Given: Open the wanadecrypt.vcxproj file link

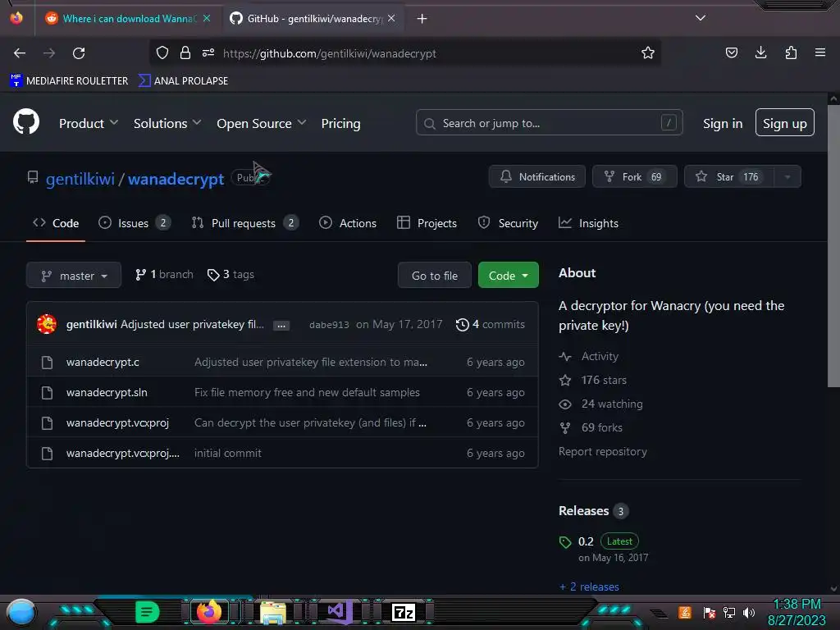Looking at the screenshot, I should [x=117, y=423].
